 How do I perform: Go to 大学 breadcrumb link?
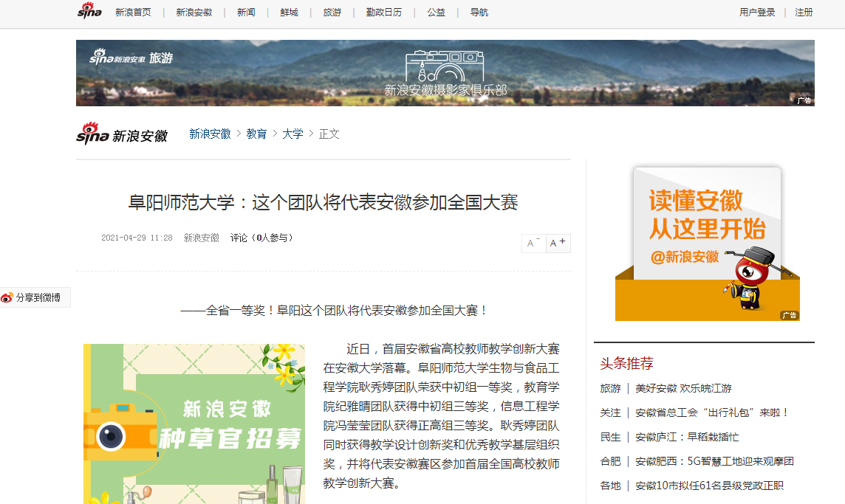[x=292, y=134]
